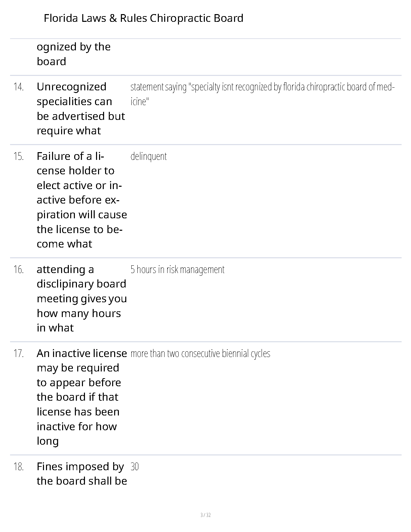This screenshot has height=532, width=411.
Task: Click the answer starting 'statement saying'
Action: (262, 87)
